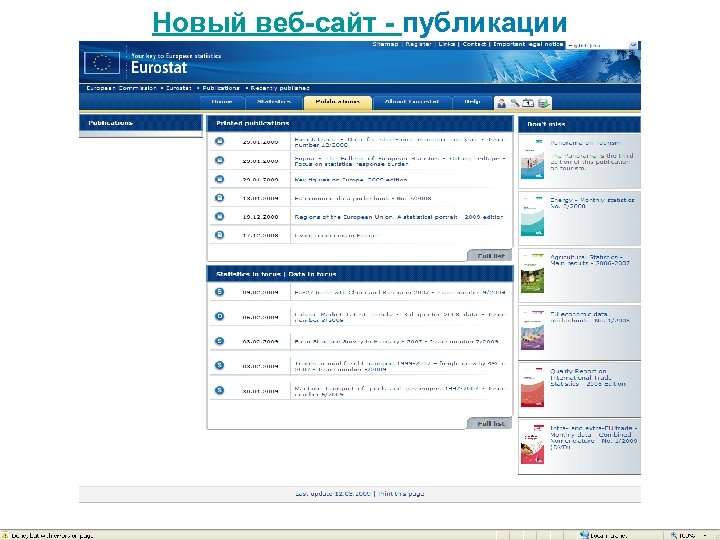Open Farm Structure Survey in Hungary link
Viewport: 720px width, 540px height.
397,342
